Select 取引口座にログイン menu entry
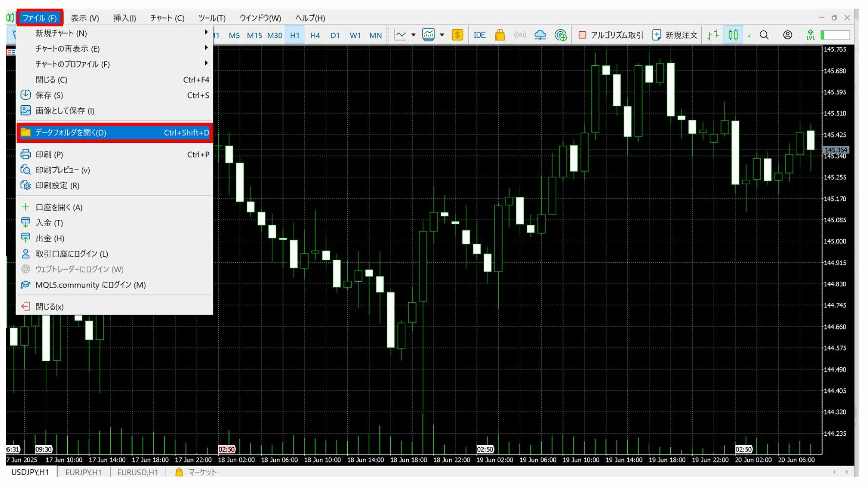This screenshot has height=485, width=868. click(72, 254)
